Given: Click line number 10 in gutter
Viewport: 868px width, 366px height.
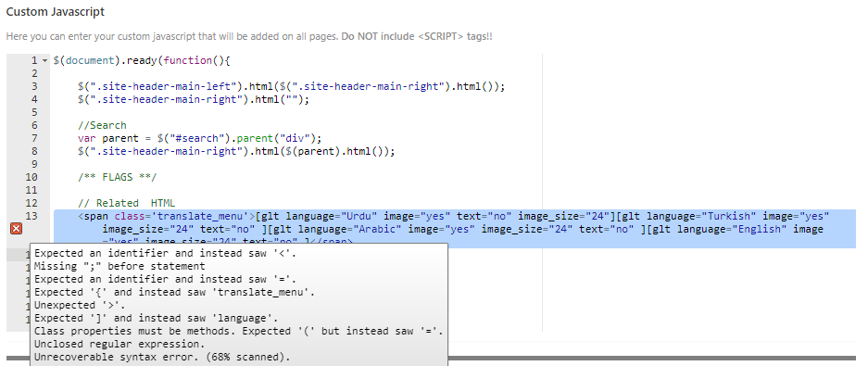Looking at the screenshot, I should click(31, 177).
